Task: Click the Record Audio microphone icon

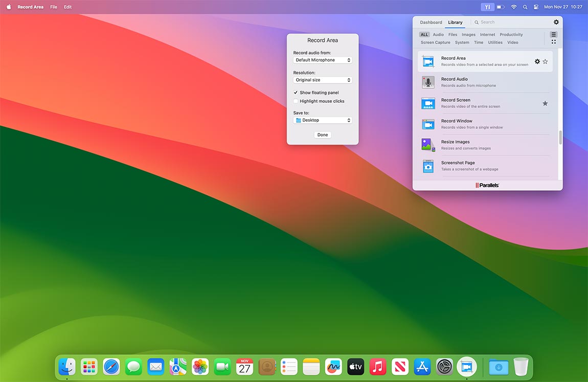Action: coord(428,82)
